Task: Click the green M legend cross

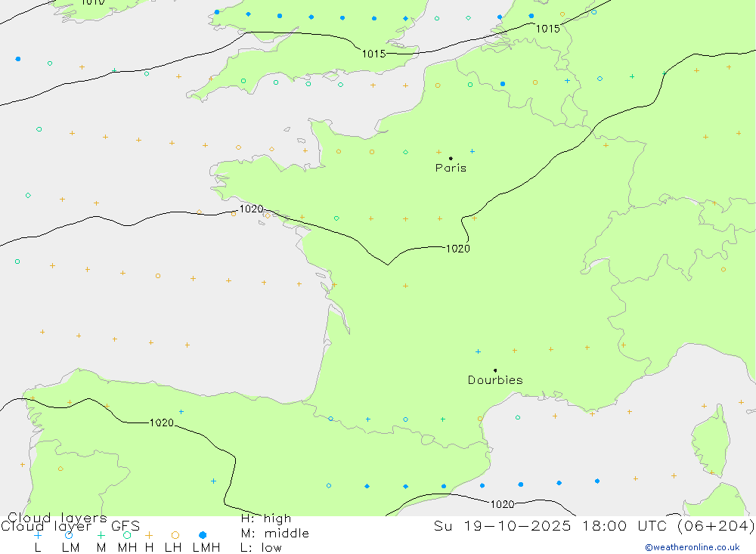Action: [x=101, y=535]
